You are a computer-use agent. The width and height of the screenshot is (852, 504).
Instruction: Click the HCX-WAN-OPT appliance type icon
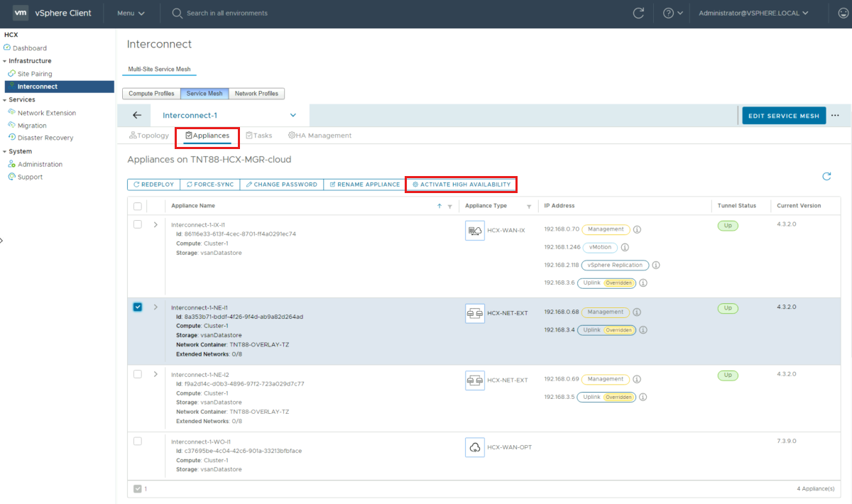click(475, 447)
